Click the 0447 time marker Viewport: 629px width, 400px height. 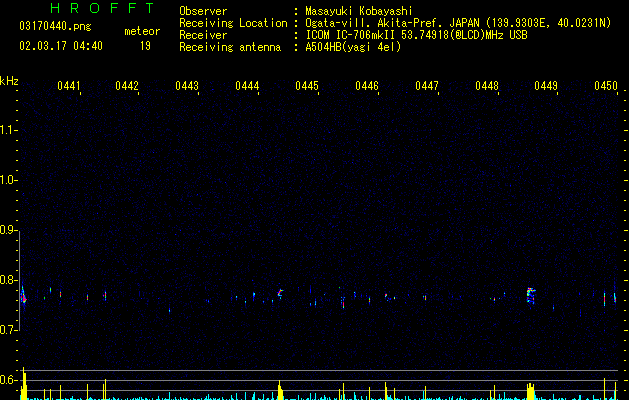click(427, 86)
